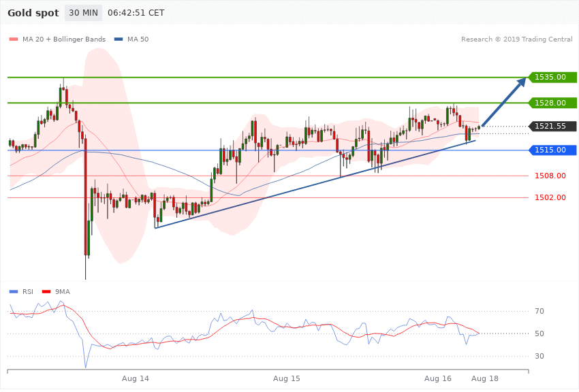Click the 1508.00 support level label
Screen dimensions: 579x392
(x=550, y=176)
